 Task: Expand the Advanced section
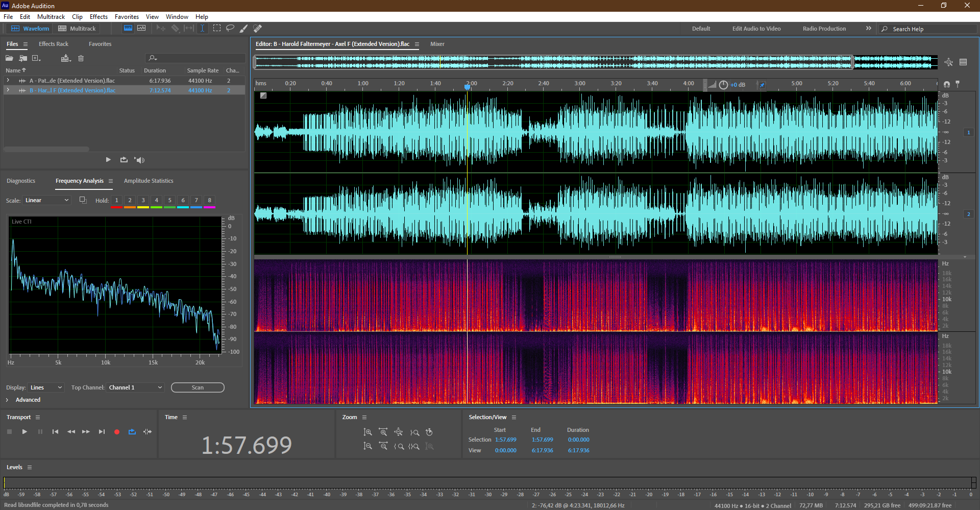click(x=7, y=400)
